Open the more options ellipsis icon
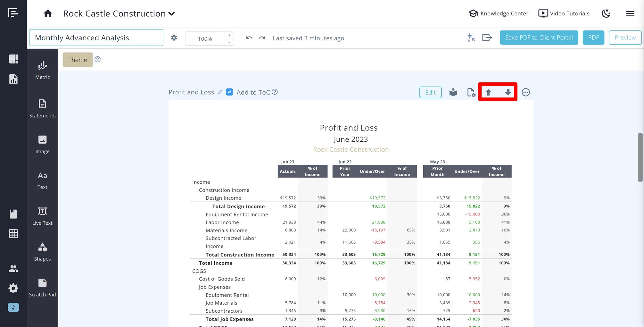Screen dimensions: 644x327 (525, 92)
